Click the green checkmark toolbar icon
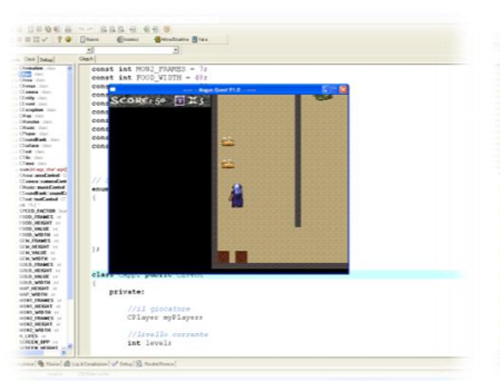Image resolution: width=500 pixels, height=381 pixels. [x=45, y=39]
